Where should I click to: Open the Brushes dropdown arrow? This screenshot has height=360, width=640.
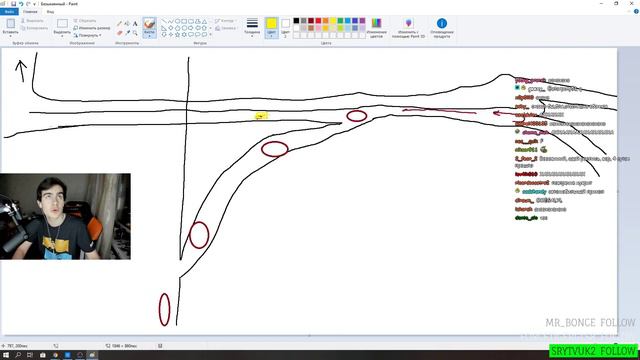click(149, 36)
